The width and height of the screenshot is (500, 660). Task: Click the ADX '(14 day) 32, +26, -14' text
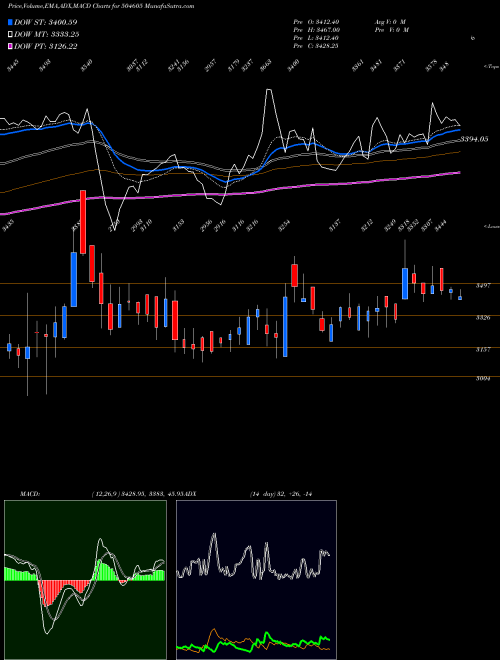pos(281,494)
